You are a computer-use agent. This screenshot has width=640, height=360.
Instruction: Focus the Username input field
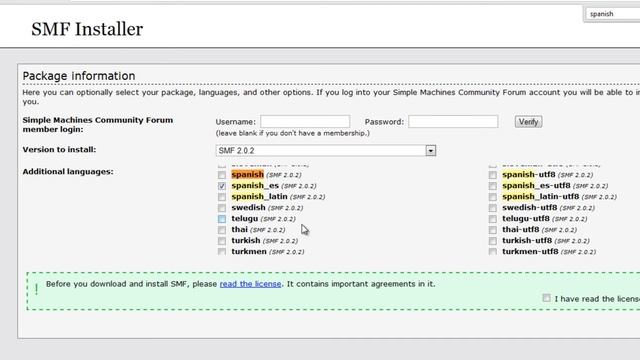305,122
